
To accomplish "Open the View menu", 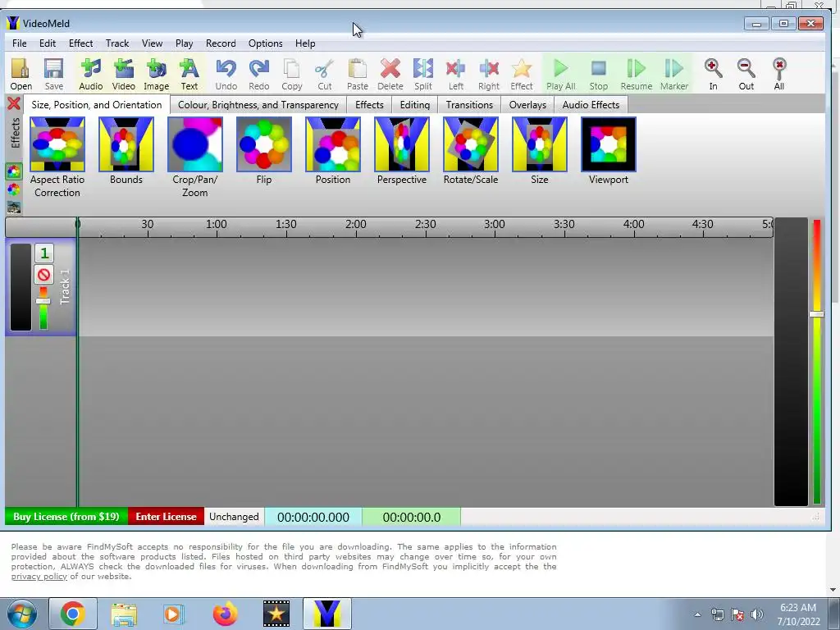I will [x=152, y=43].
